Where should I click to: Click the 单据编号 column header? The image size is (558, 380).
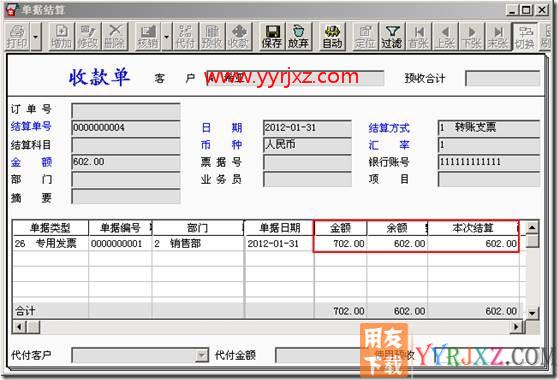(120, 228)
